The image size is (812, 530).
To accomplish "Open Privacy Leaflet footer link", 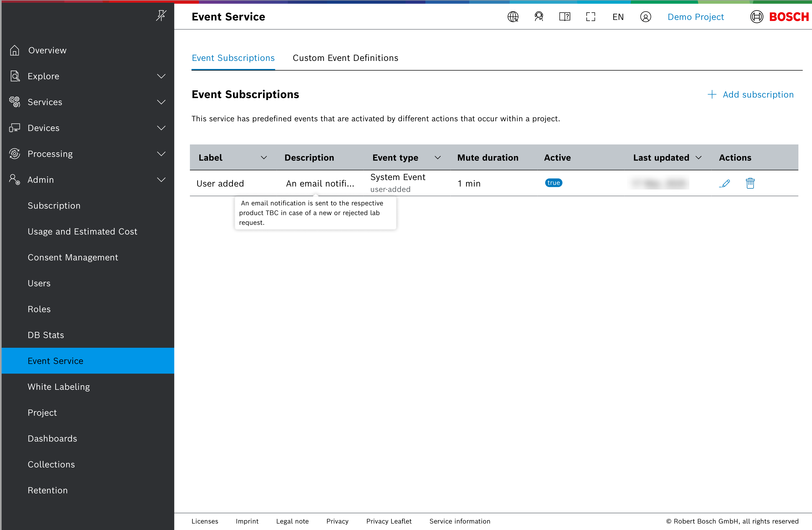I will 389,521.
